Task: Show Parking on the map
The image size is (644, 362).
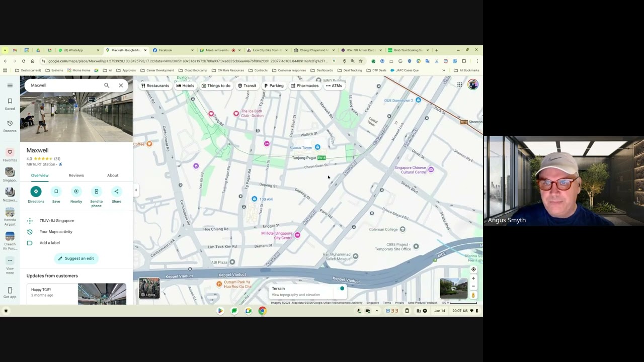Action: pos(274,86)
